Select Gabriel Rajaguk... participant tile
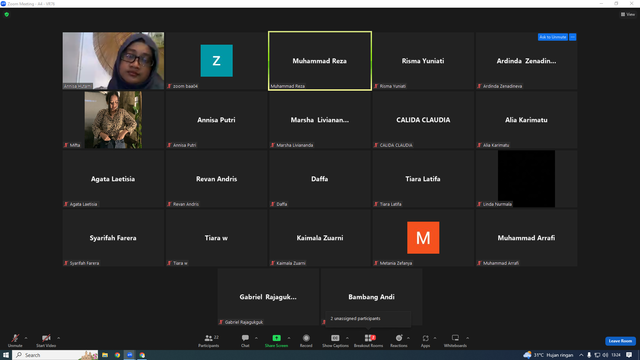This screenshot has width=640, height=360. [268, 297]
